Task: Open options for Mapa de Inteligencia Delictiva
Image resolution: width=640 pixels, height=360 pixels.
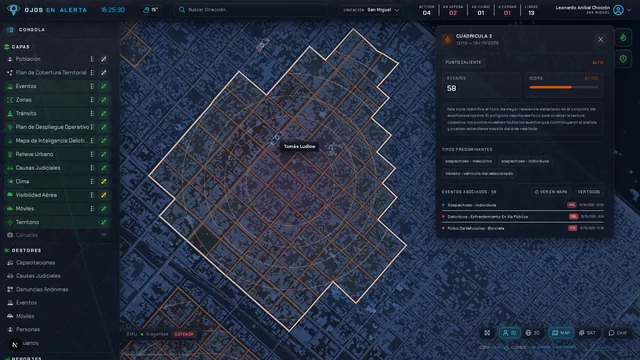Action: pos(92,140)
